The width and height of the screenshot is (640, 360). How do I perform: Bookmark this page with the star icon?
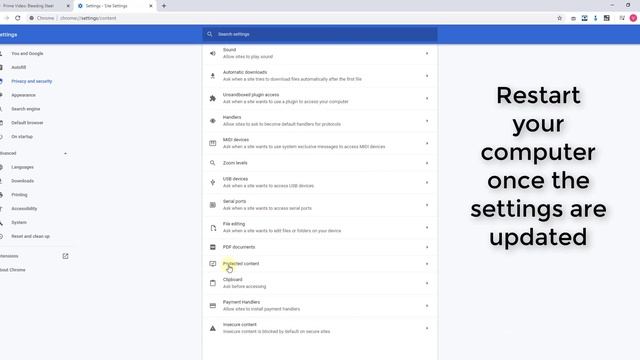coord(560,18)
